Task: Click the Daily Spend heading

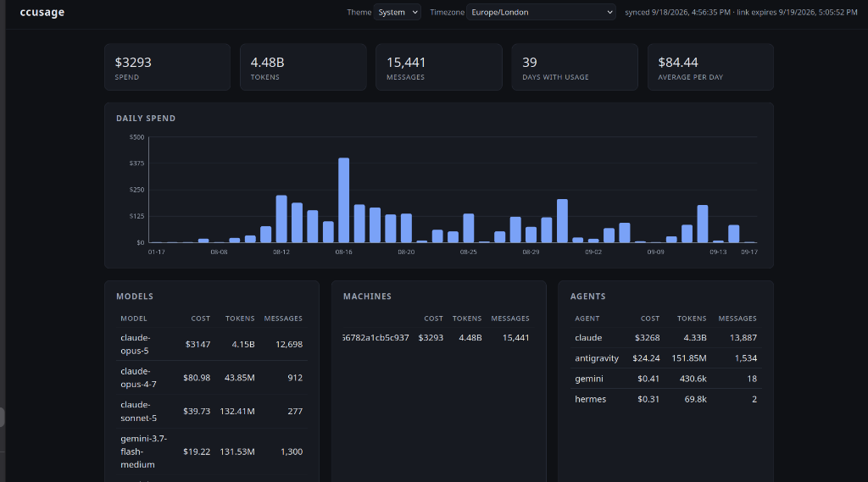Action: pyautogui.click(x=146, y=119)
